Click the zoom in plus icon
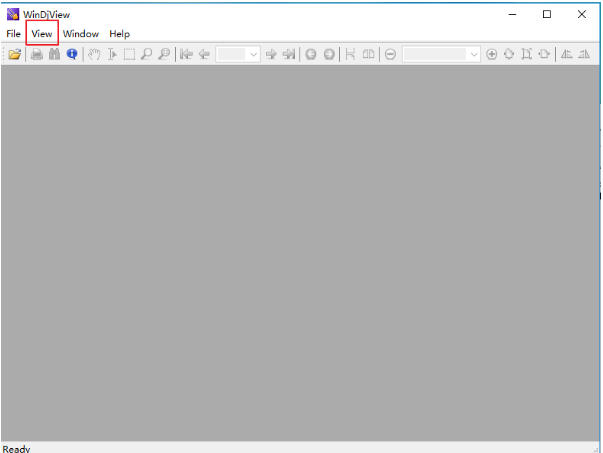The width and height of the screenshot is (603, 453). pos(491,54)
